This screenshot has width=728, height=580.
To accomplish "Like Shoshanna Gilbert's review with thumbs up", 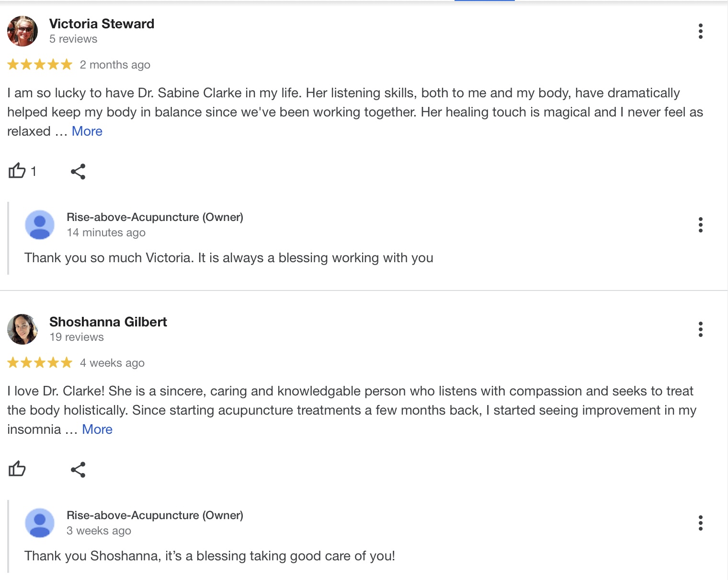I will point(17,469).
